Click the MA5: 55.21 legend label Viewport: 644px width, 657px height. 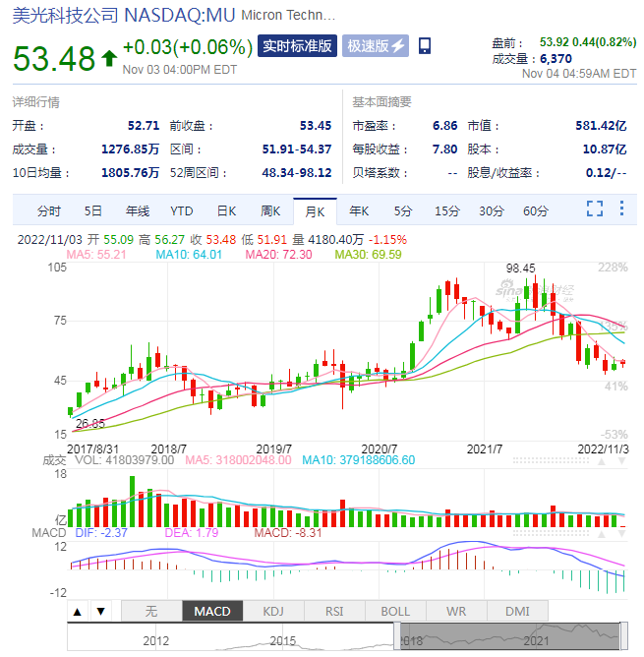point(96,255)
